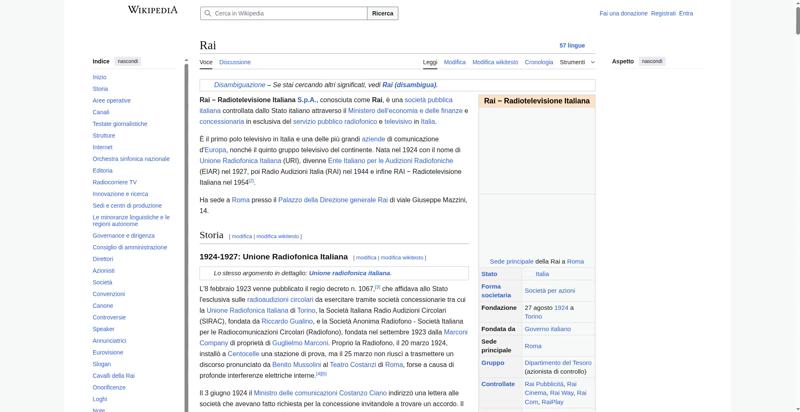800x412 pixels.
Task: Open Unione radiofonica italiana detail link
Action: (x=349, y=273)
